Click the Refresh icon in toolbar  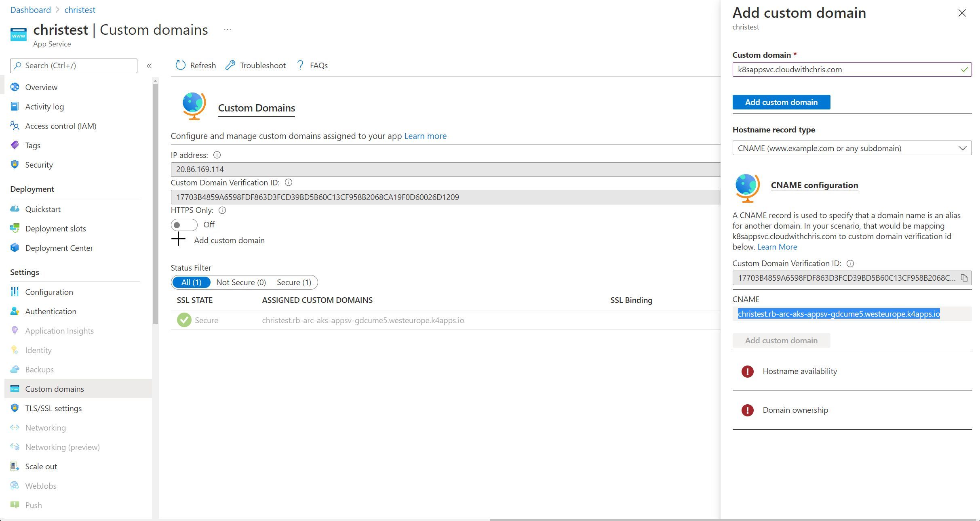pyautogui.click(x=180, y=65)
